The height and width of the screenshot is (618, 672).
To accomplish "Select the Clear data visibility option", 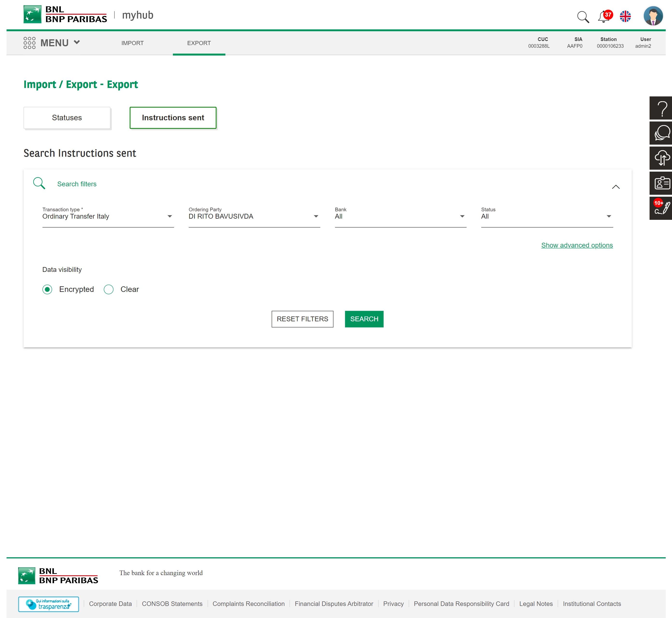I will coord(109,289).
